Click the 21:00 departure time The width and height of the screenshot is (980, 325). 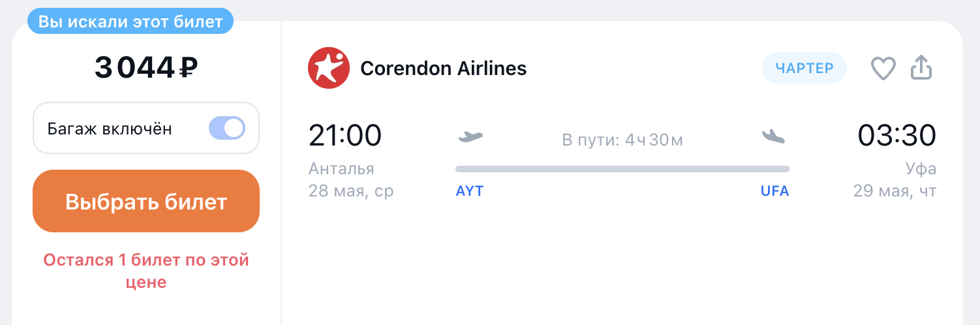tap(345, 136)
